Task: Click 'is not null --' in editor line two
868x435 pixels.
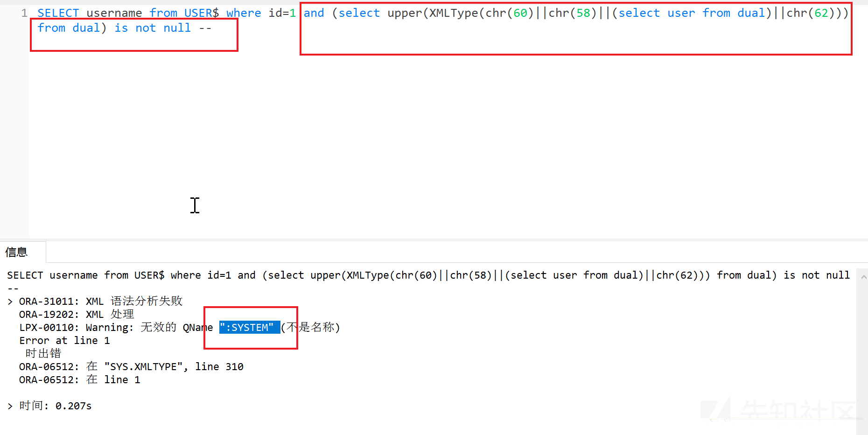Action: [163, 28]
